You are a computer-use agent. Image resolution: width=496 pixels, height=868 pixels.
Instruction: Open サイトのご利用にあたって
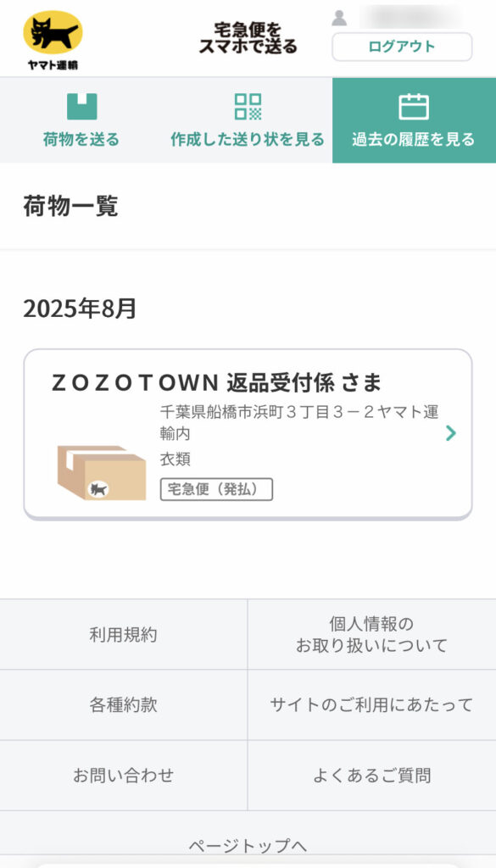tap(371, 704)
